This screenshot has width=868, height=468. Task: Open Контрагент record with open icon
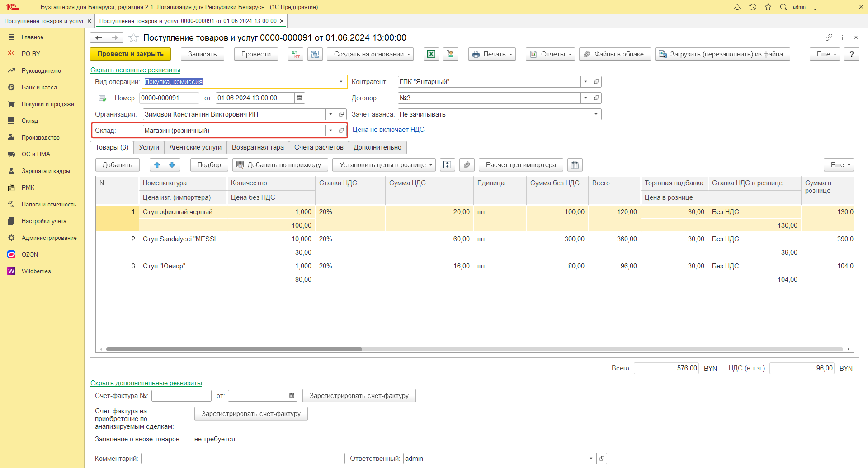click(x=596, y=82)
